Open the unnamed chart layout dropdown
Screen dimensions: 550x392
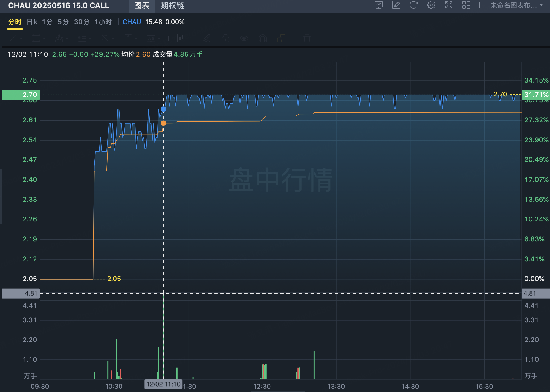(516, 5)
